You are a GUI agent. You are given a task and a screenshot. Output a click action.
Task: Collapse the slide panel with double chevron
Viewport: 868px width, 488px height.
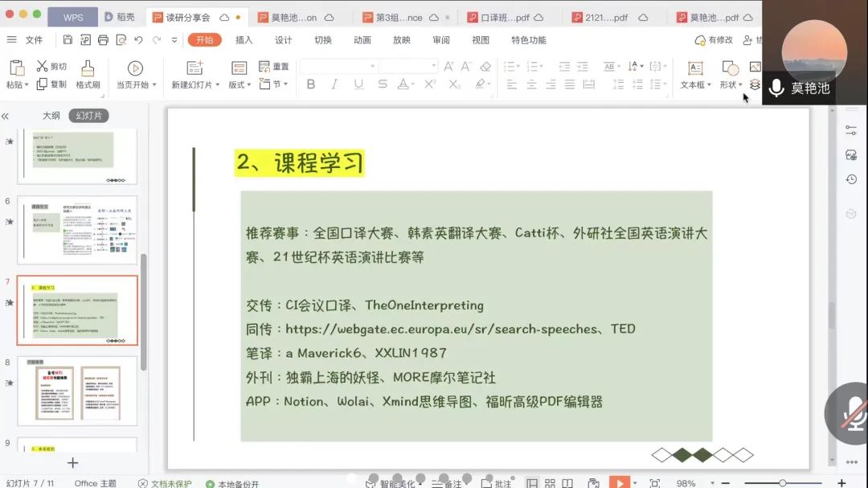[x=5, y=116]
